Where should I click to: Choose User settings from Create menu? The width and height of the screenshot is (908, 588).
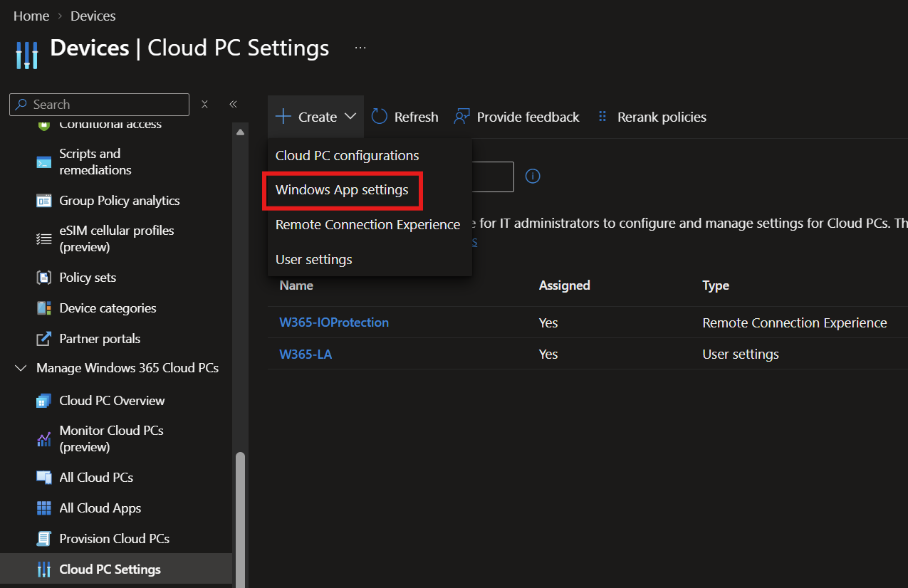tap(314, 259)
